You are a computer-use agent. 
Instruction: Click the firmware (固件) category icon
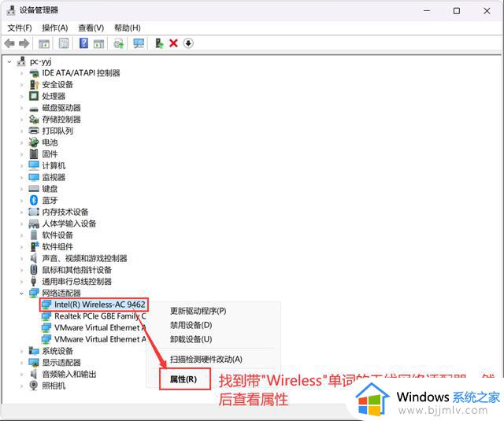[34, 153]
